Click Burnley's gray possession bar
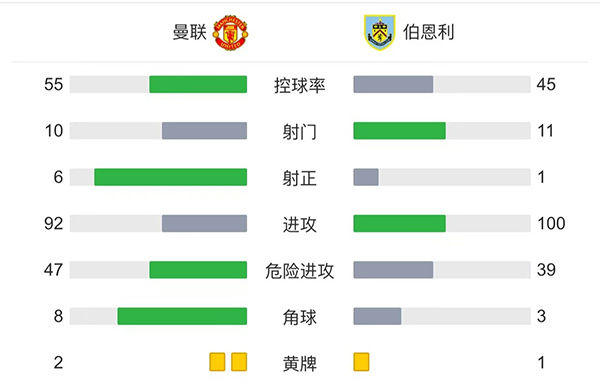 (393, 84)
